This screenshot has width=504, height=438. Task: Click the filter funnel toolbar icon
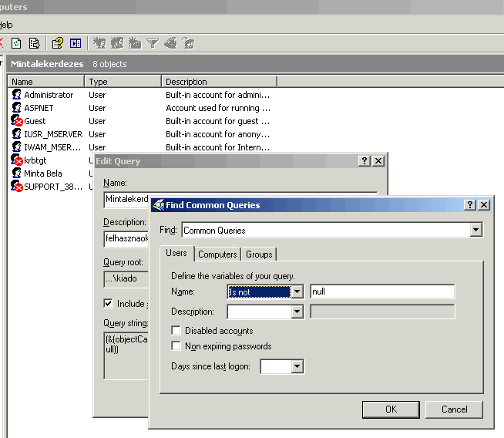click(x=153, y=43)
